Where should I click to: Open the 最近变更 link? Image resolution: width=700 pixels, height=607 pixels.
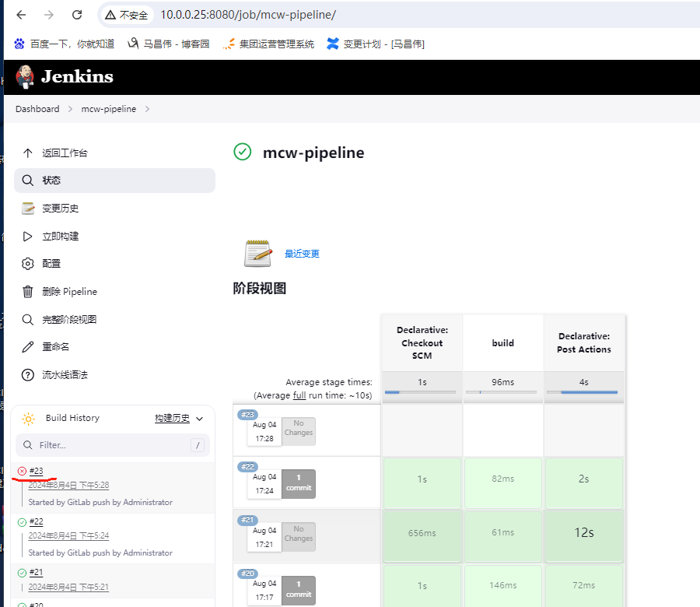pyautogui.click(x=303, y=254)
